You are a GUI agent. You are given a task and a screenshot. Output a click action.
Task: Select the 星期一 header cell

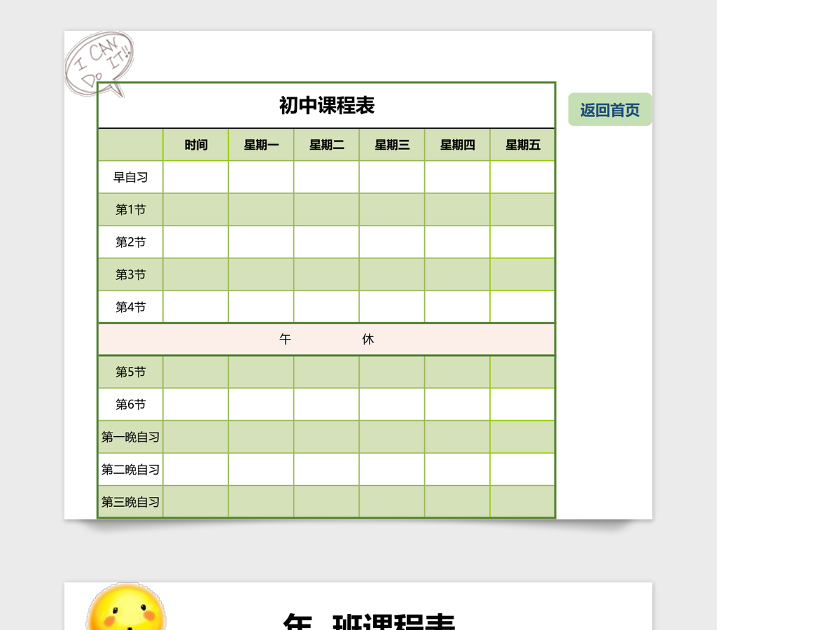tap(261, 145)
